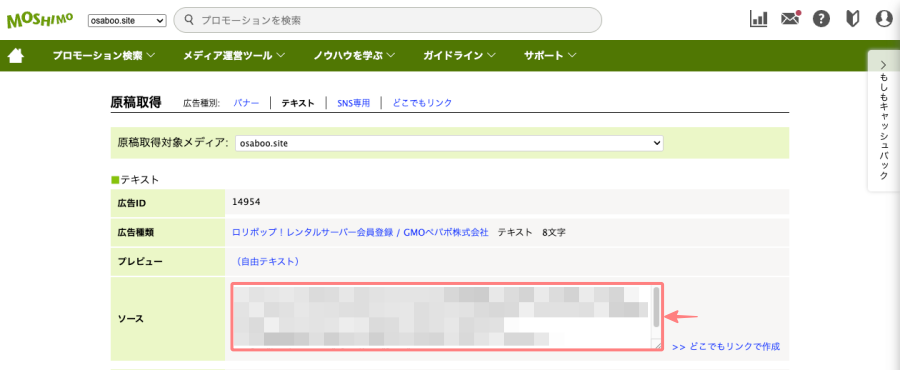
Task: Click the 原稿取得 page heading
Action: pyautogui.click(x=136, y=103)
